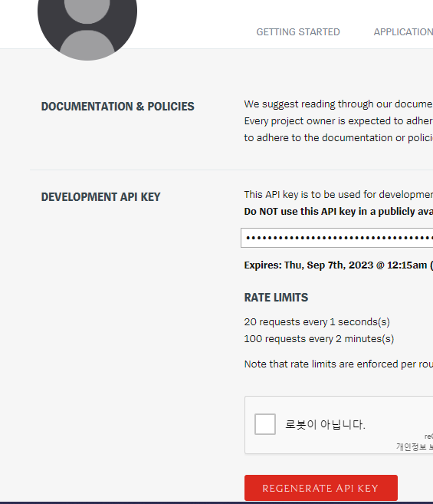Viewport: 433px width, 504px height.
Task: Click the We suggest reading documentation sentence
Action: point(339,104)
